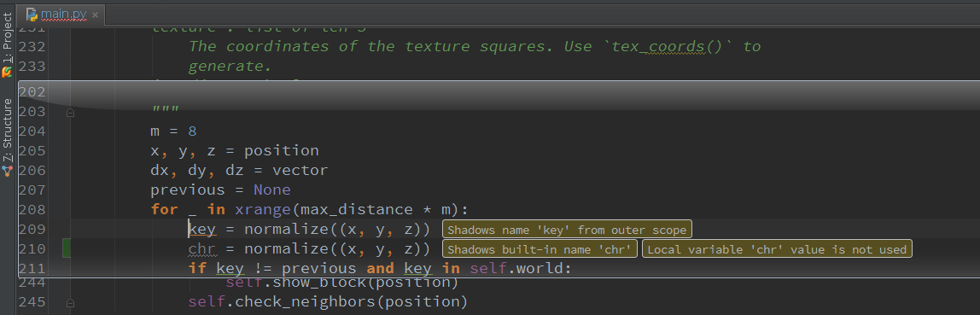Click the Structure panel icon in sidebar

coord(7,169)
